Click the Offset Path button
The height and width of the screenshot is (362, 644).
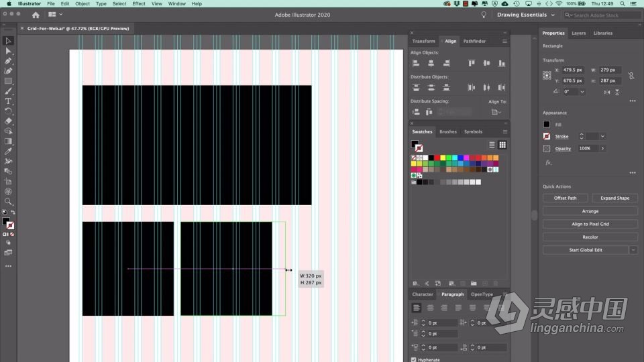pyautogui.click(x=565, y=198)
